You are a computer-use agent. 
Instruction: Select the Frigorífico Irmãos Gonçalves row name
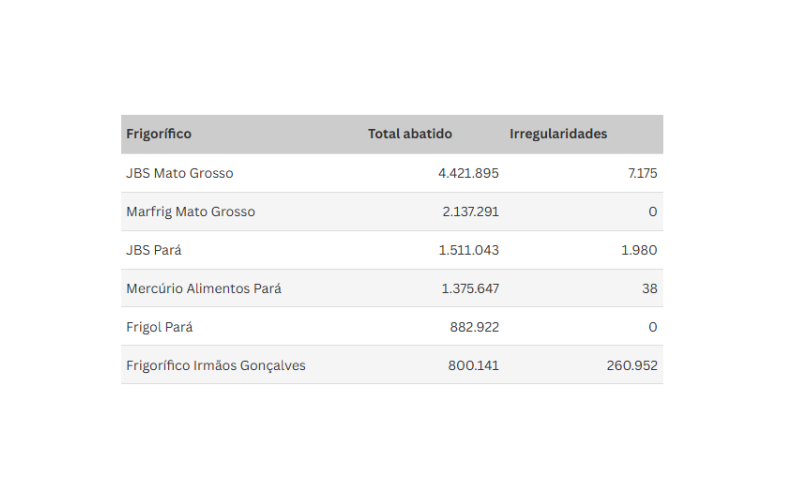(216, 365)
